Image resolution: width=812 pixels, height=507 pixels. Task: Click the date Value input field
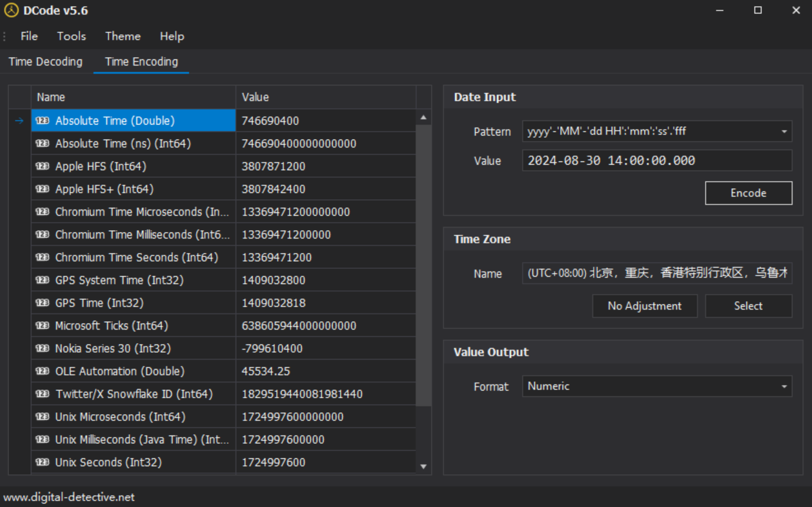pos(657,161)
